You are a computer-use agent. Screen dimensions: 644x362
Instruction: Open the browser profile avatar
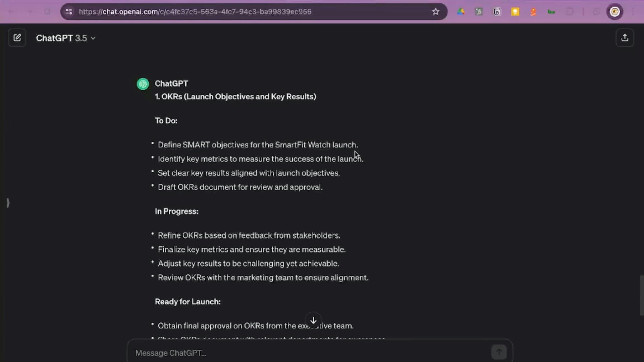pos(614,12)
